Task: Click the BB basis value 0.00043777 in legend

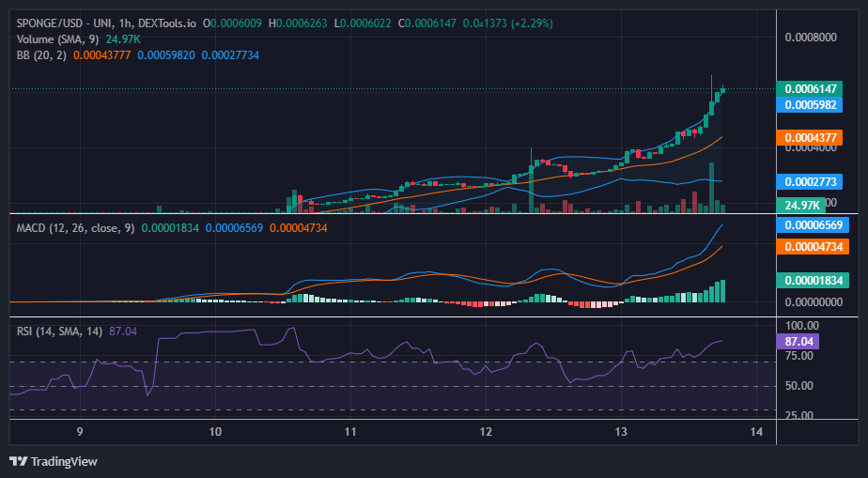Action: click(x=101, y=55)
